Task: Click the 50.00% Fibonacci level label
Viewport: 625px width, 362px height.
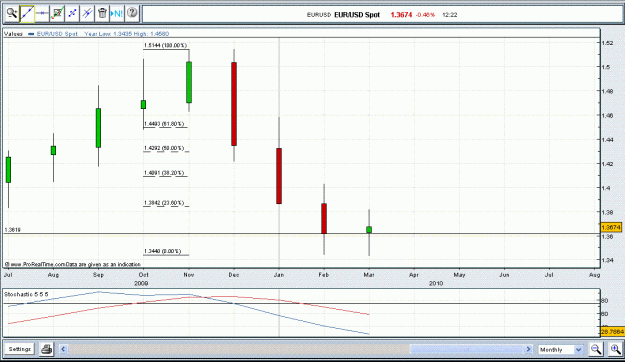Action: (x=164, y=148)
